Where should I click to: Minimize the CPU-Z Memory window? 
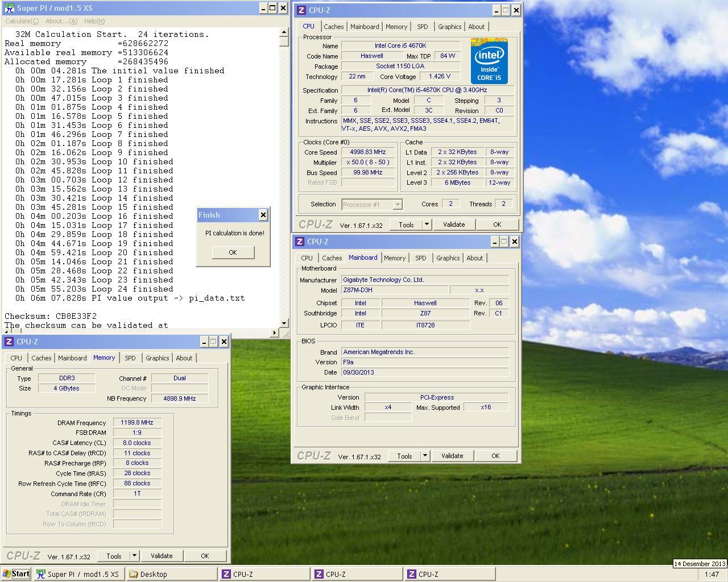click(204, 342)
